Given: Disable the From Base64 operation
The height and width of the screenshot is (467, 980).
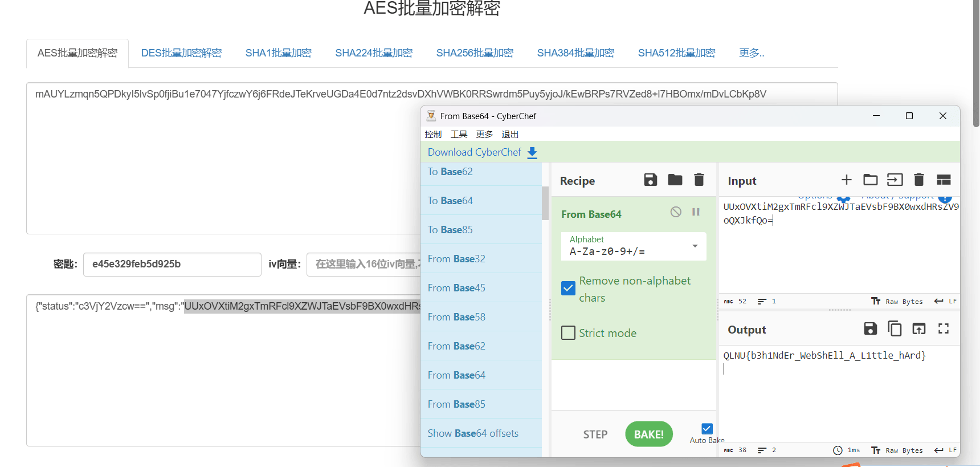Looking at the screenshot, I should (676, 212).
